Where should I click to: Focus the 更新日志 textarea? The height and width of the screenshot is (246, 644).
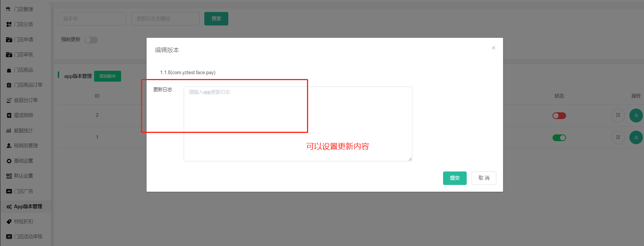[x=298, y=124]
